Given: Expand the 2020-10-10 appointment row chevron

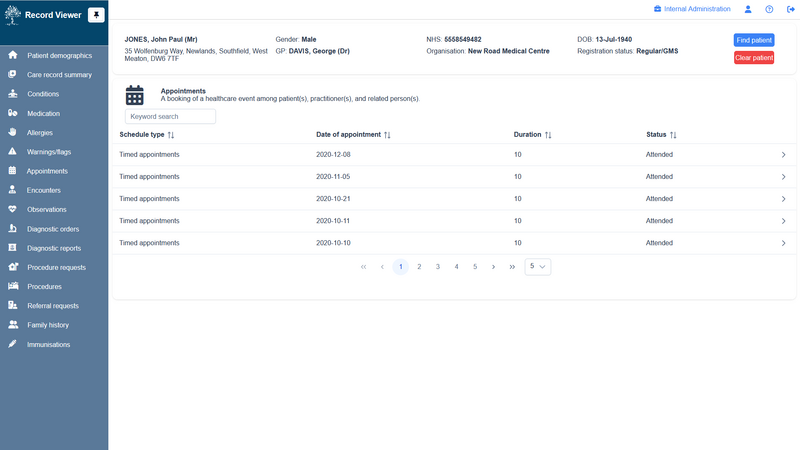Looking at the screenshot, I should [784, 243].
